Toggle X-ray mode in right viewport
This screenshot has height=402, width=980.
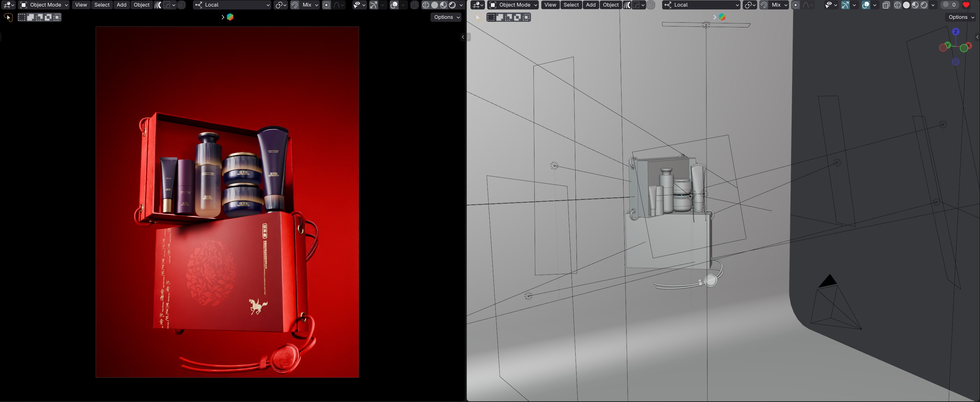tap(886, 5)
